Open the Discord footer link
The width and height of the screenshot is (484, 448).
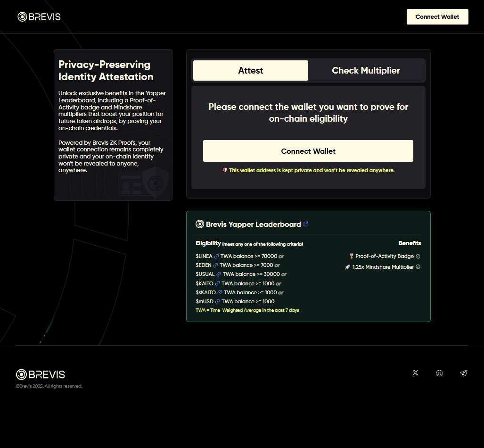439,373
